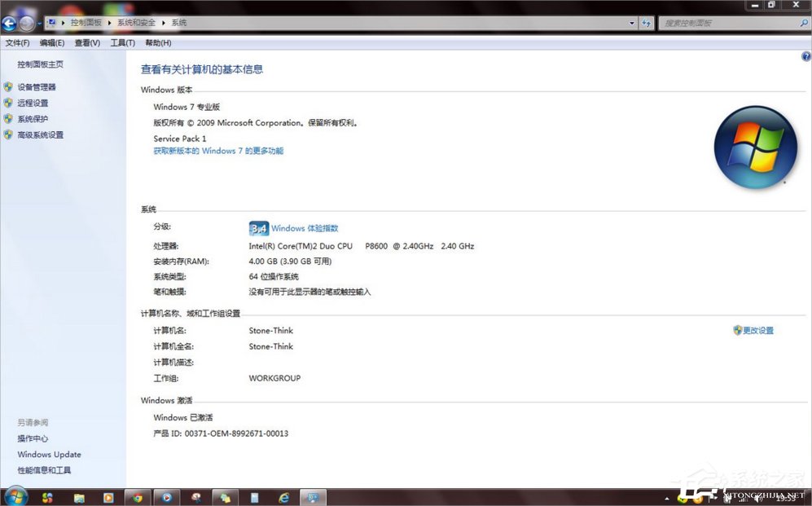Click the volume icon in the system tray
Screen dimensions: 812x506
[x=757, y=498]
